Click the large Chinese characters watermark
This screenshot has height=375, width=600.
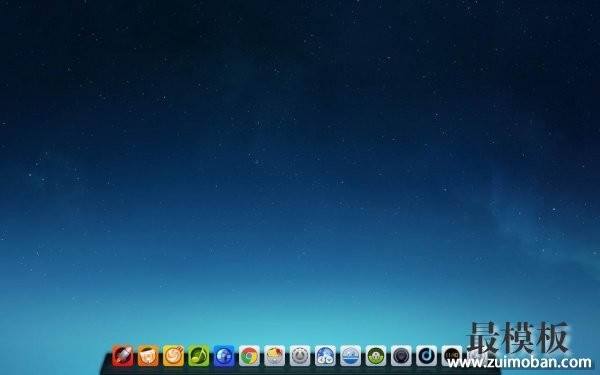(517, 338)
